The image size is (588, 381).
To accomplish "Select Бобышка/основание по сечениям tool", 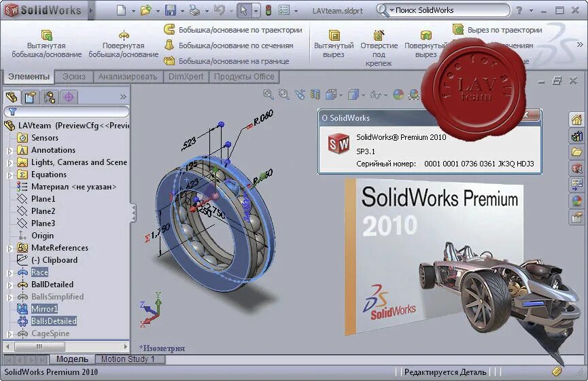I will point(229,46).
